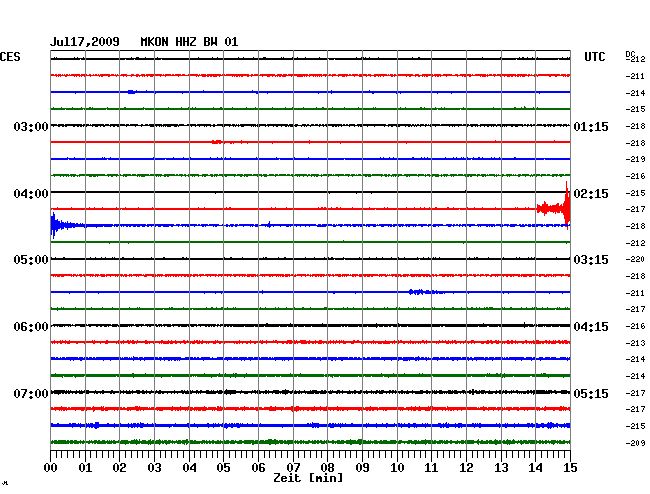Click the large red seismic burst near minute 15
The height and width of the screenshot is (494, 650).
[x=554, y=207]
